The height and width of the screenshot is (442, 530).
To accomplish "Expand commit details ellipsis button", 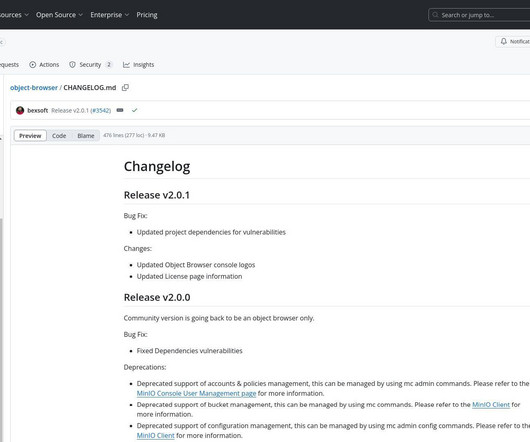I will click(x=120, y=110).
